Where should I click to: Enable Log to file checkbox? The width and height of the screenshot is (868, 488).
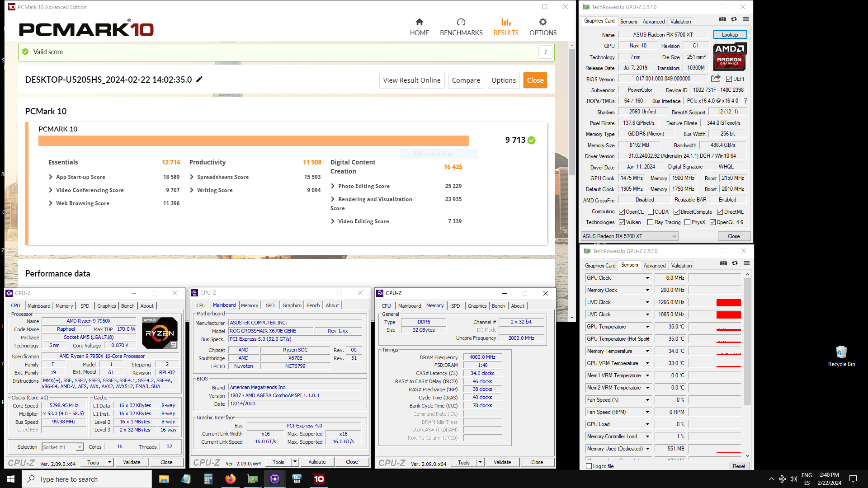[589, 466]
